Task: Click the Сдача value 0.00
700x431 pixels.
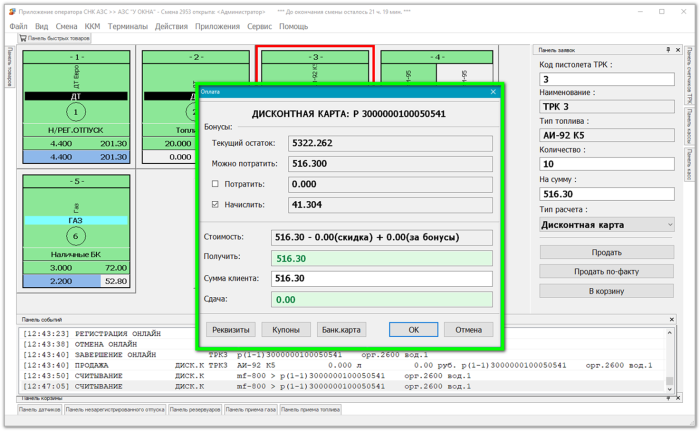Action: pyautogui.click(x=382, y=300)
